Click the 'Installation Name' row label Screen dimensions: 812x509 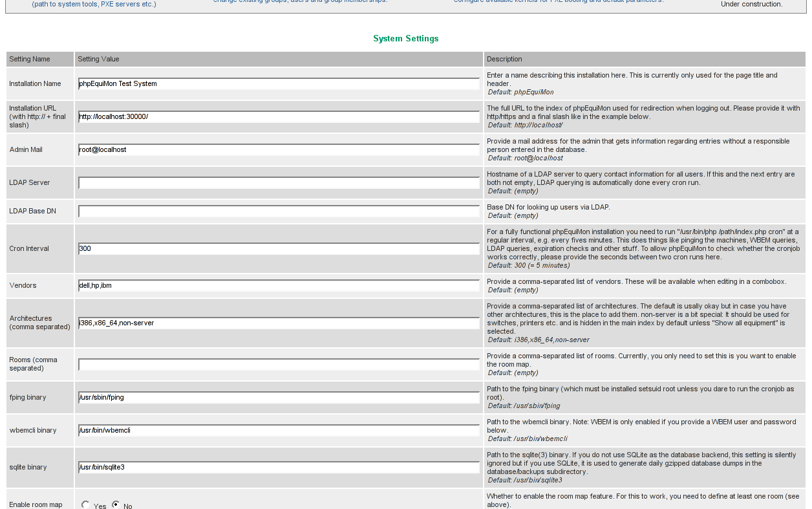pyautogui.click(x=35, y=83)
